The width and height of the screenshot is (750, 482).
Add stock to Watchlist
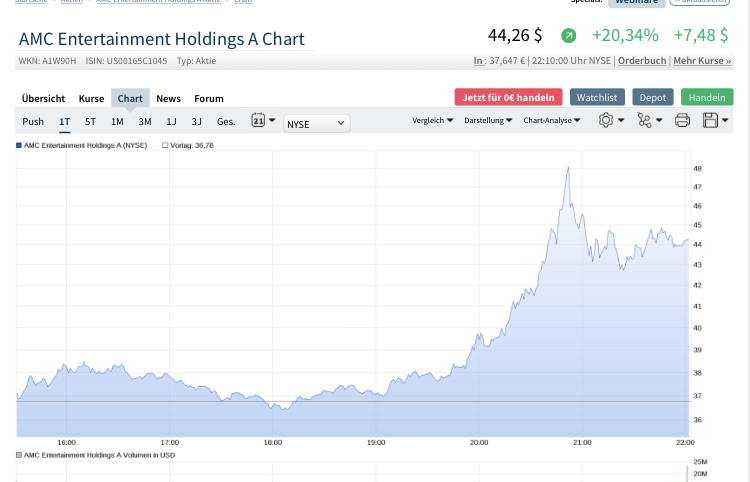coord(597,97)
